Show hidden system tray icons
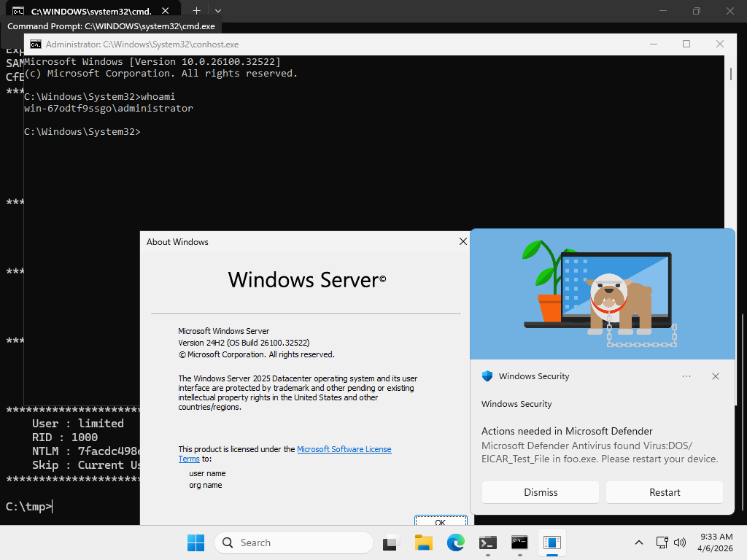This screenshot has width=747, height=560. (639, 542)
